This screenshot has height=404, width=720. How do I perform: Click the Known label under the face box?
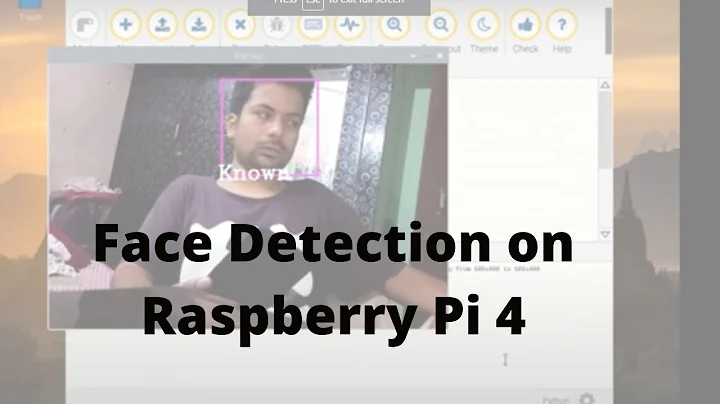254,173
